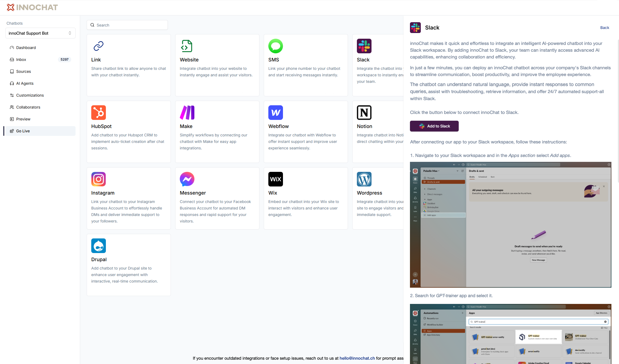The height and width of the screenshot is (364, 619).
Task: Open the Inbox menu item
Action: click(21, 60)
